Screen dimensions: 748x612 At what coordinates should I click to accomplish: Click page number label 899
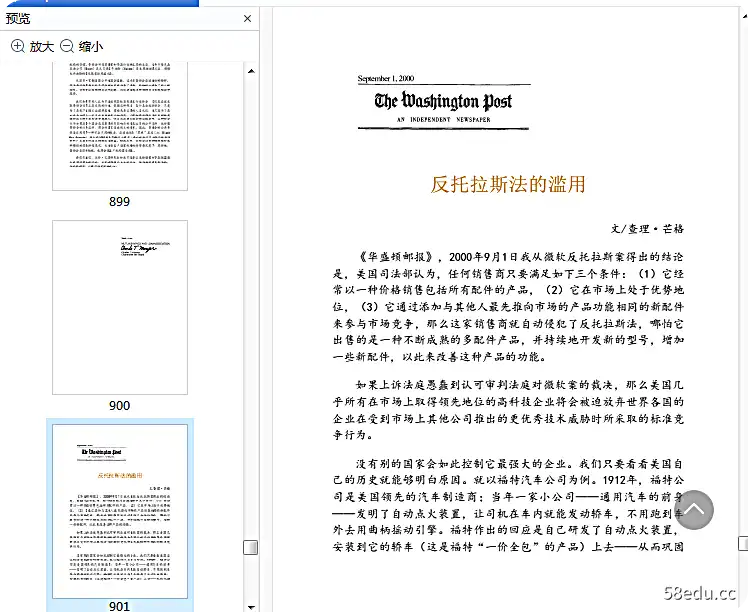pos(119,201)
